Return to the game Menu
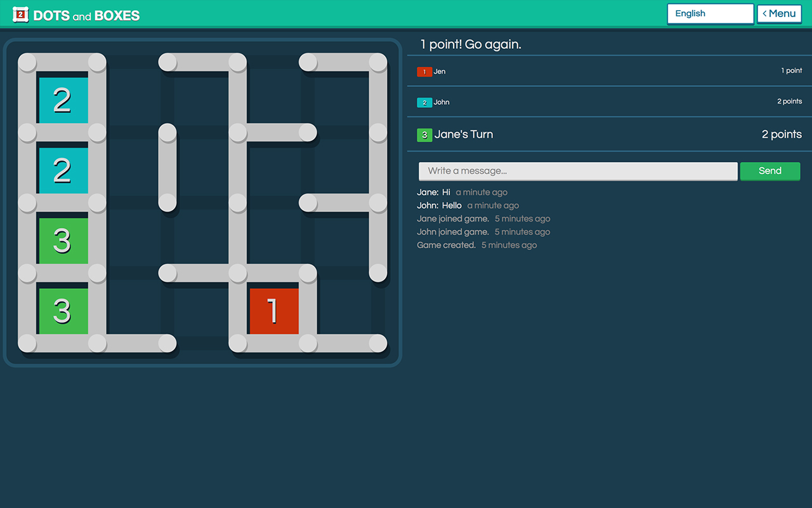 pos(779,13)
